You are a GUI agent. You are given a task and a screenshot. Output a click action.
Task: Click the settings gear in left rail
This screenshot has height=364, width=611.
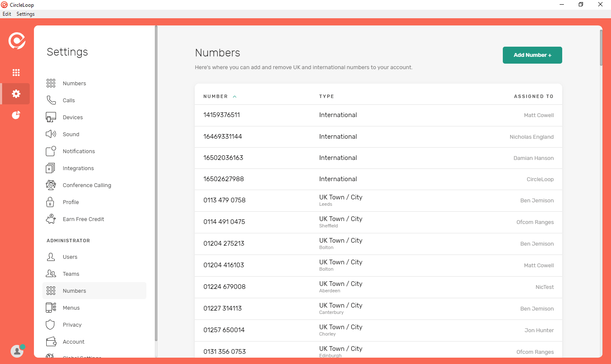(x=16, y=94)
